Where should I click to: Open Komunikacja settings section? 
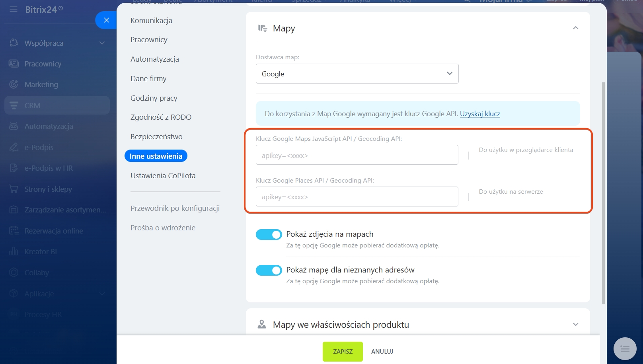pos(151,20)
